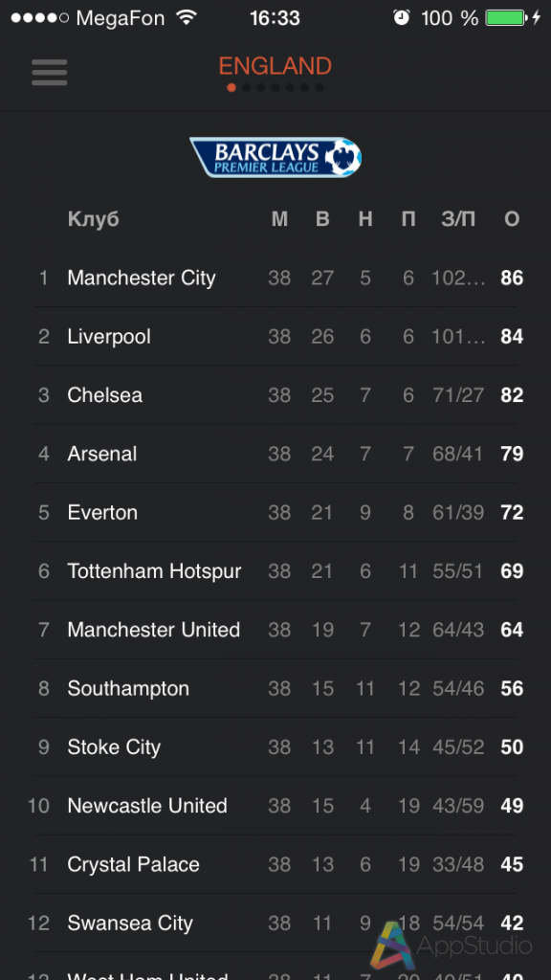Tap the battery indicator icon
Screen dimensions: 551x980
(x=505, y=17)
